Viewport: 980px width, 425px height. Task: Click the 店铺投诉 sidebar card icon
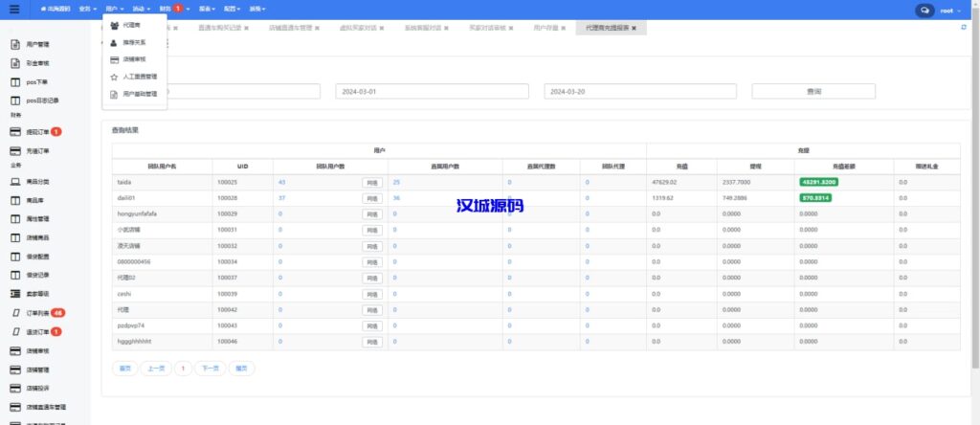pyautogui.click(x=15, y=389)
